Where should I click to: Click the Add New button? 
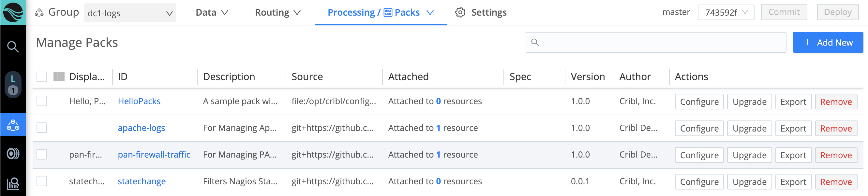click(x=828, y=42)
